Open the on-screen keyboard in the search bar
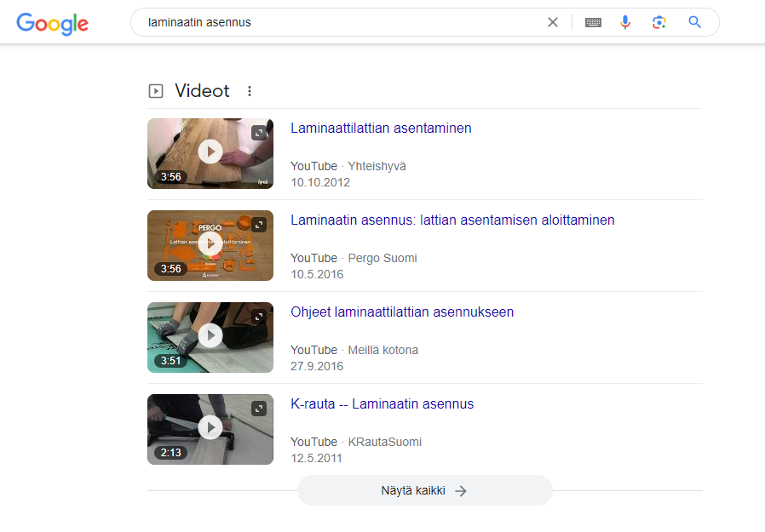The image size is (765, 532). [593, 22]
